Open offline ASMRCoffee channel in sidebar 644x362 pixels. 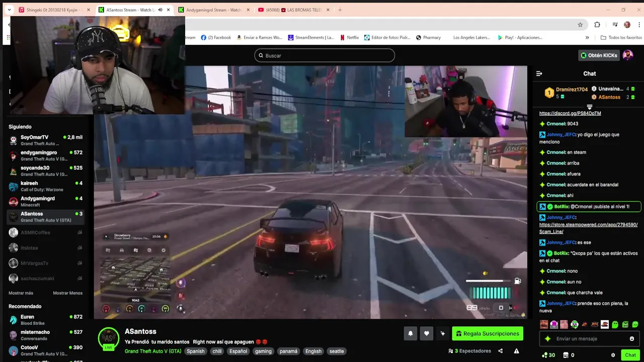(45, 232)
